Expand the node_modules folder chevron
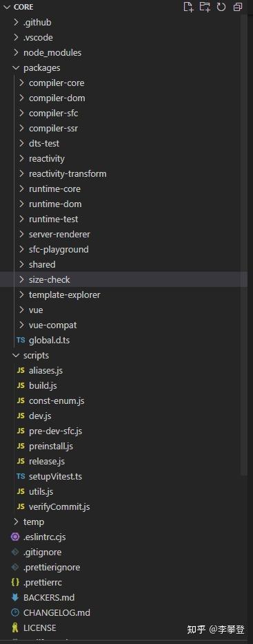 pos(16,52)
